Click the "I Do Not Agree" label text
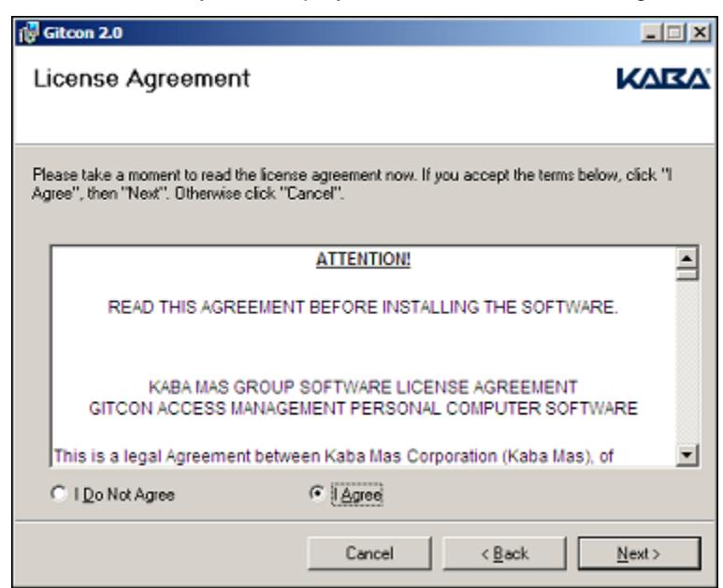The image size is (723, 588). [124, 495]
